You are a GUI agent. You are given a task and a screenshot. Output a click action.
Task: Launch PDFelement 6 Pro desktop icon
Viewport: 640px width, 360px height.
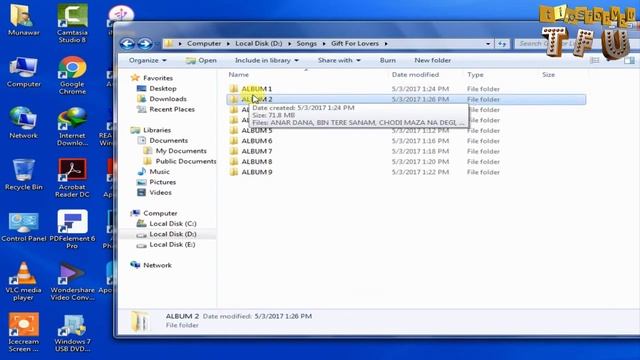72,229
